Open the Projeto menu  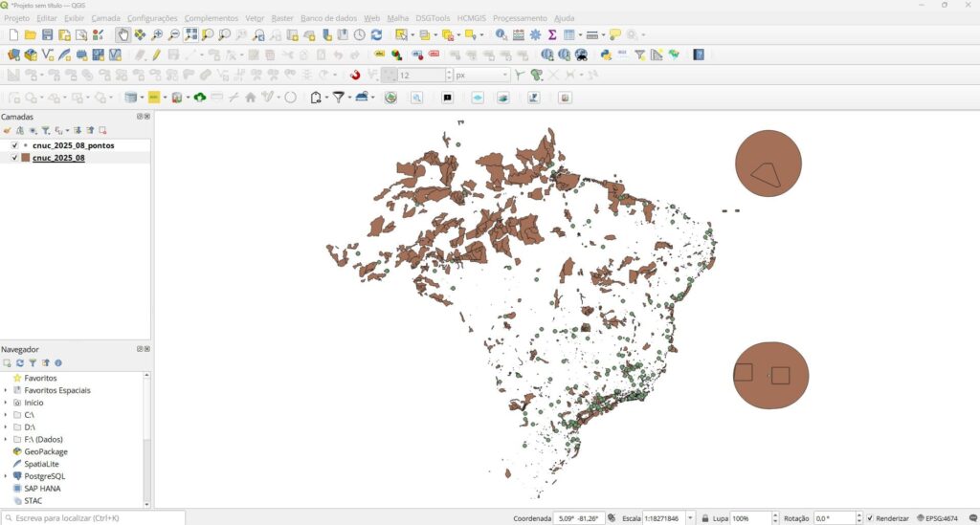tap(17, 18)
